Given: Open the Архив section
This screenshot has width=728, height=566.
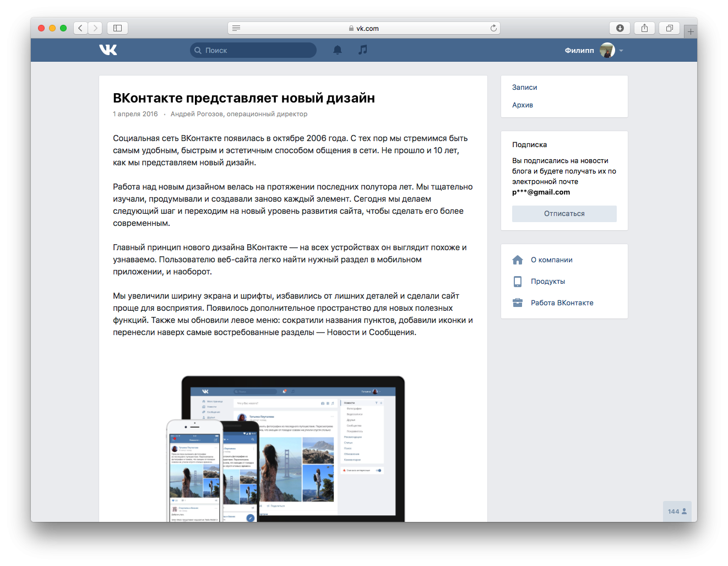Looking at the screenshot, I should [523, 105].
